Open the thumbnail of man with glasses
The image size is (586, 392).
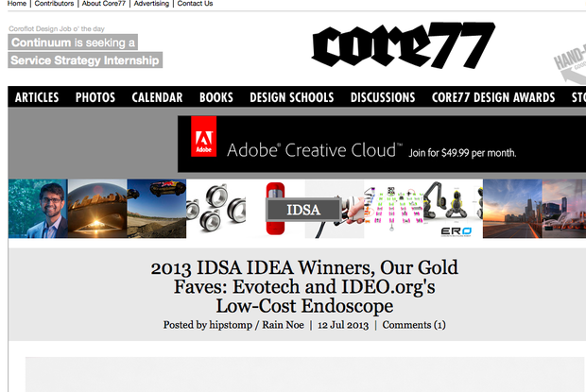[38, 209]
